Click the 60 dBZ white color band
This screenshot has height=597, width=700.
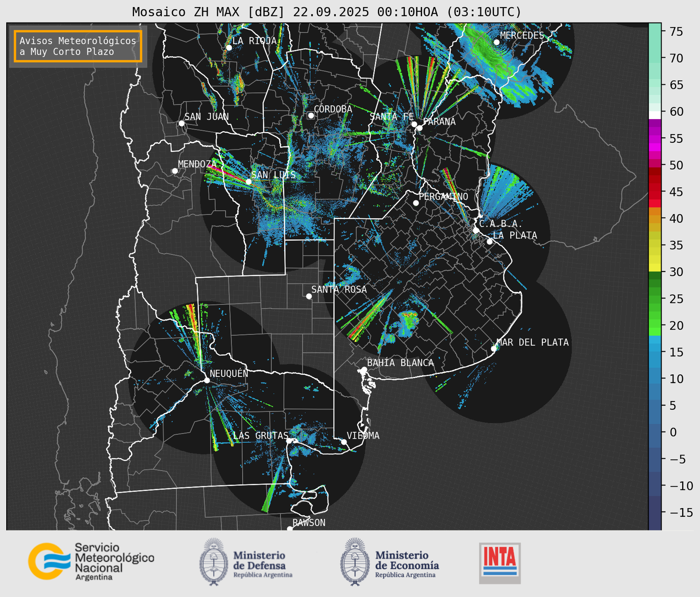(x=654, y=115)
